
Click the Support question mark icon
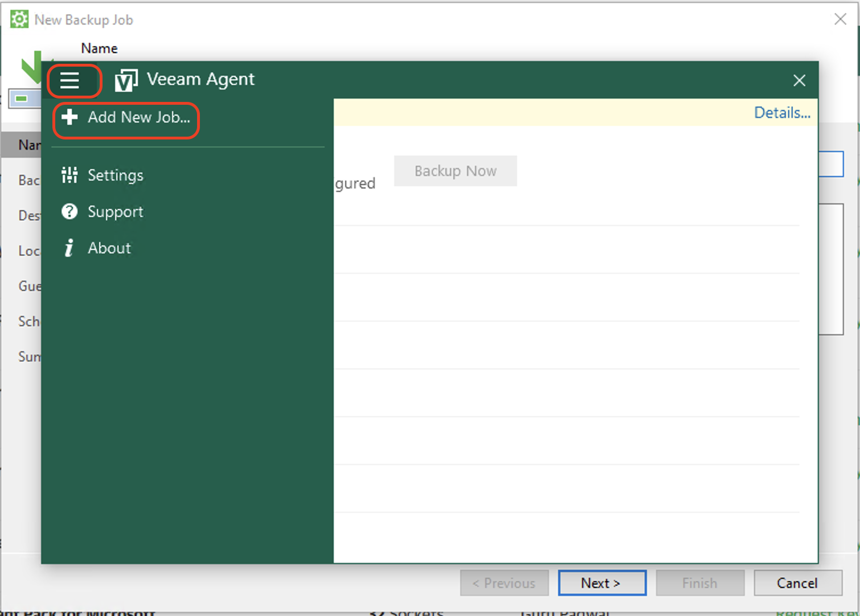click(69, 212)
